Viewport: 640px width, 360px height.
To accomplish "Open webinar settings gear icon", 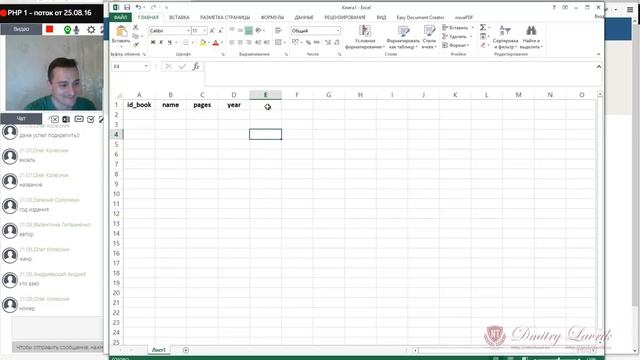I will tap(91, 29).
